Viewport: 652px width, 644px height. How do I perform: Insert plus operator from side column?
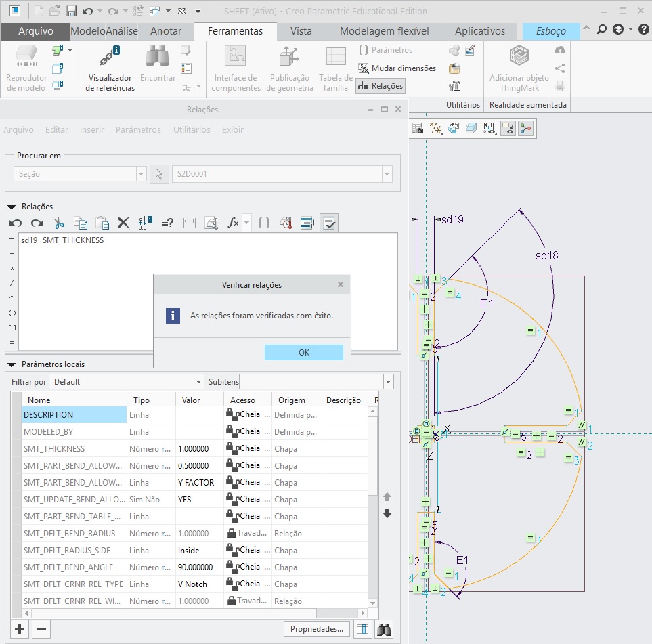point(12,239)
